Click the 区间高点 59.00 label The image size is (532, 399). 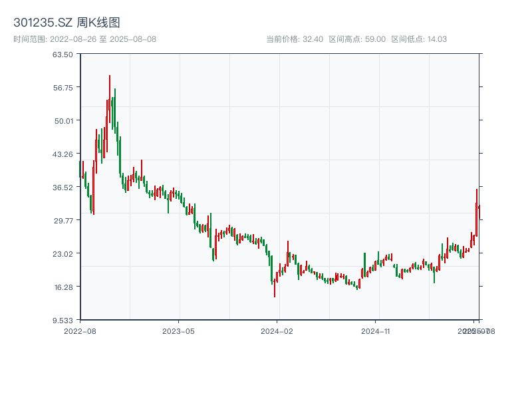click(357, 39)
